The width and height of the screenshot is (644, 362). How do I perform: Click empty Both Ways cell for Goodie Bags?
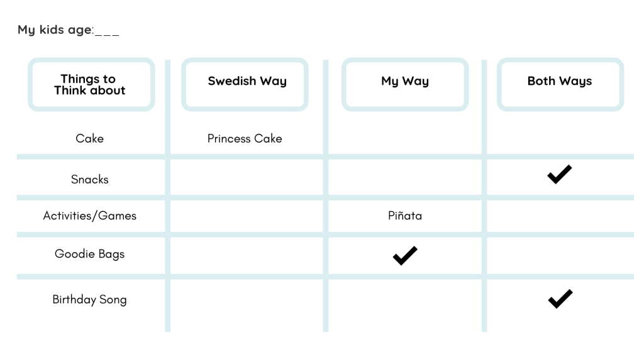click(560, 256)
